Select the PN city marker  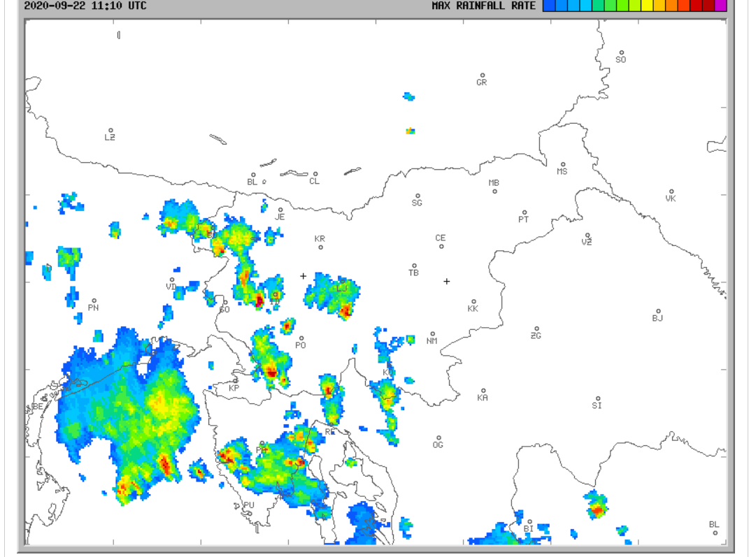(x=94, y=301)
